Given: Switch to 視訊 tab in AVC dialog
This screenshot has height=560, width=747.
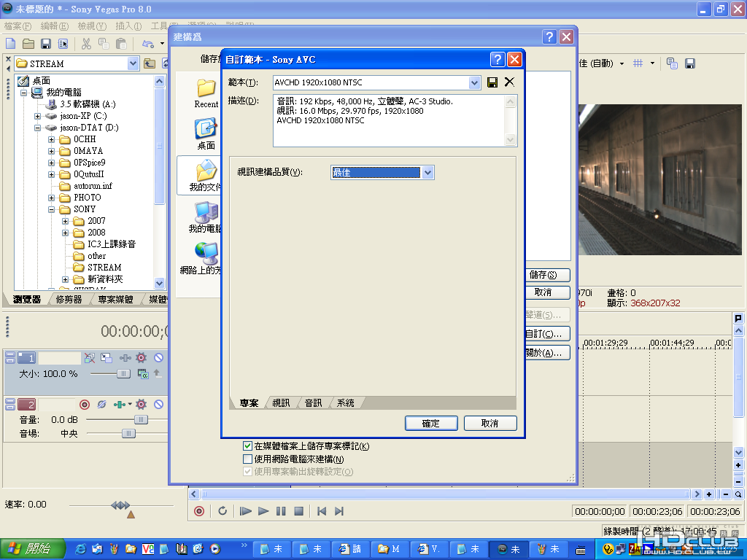Looking at the screenshot, I should point(281,403).
